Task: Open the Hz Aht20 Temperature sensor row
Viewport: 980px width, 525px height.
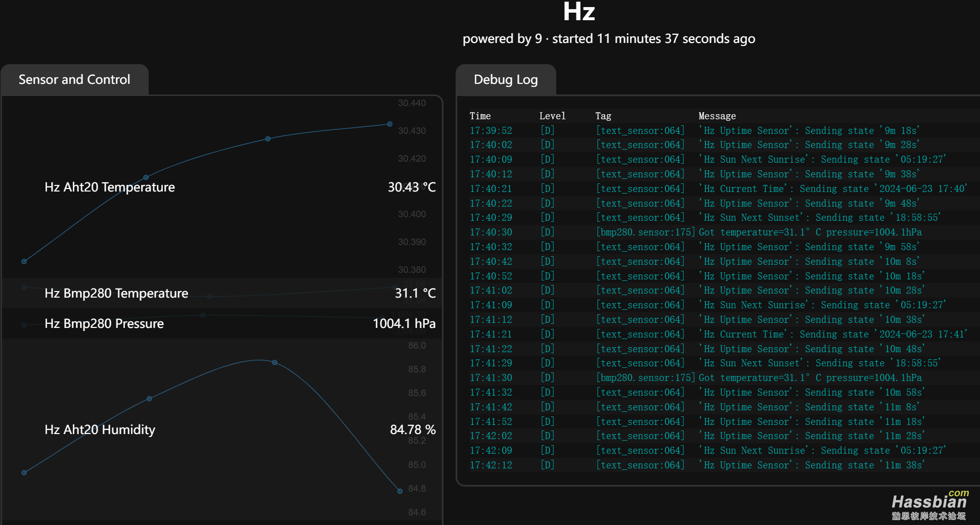Action: click(222, 187)
